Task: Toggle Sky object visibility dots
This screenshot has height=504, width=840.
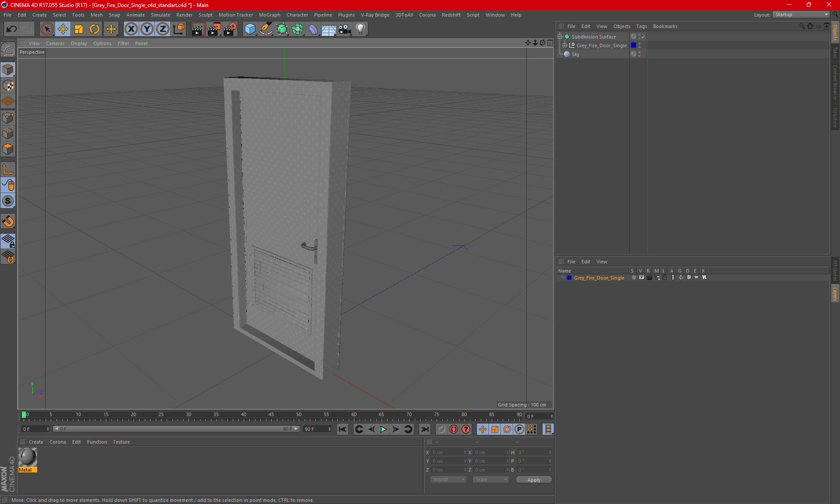Action: tap(639, 54)
